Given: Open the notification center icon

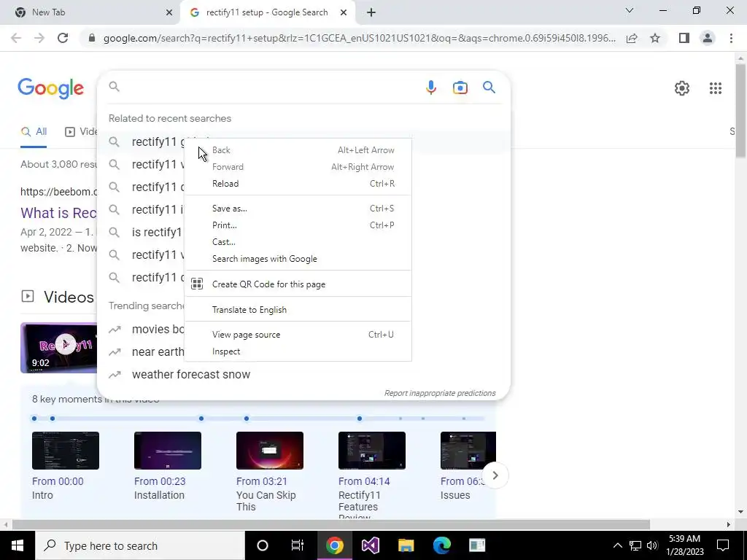Looking at the screenshot, I should coord(723,545).
